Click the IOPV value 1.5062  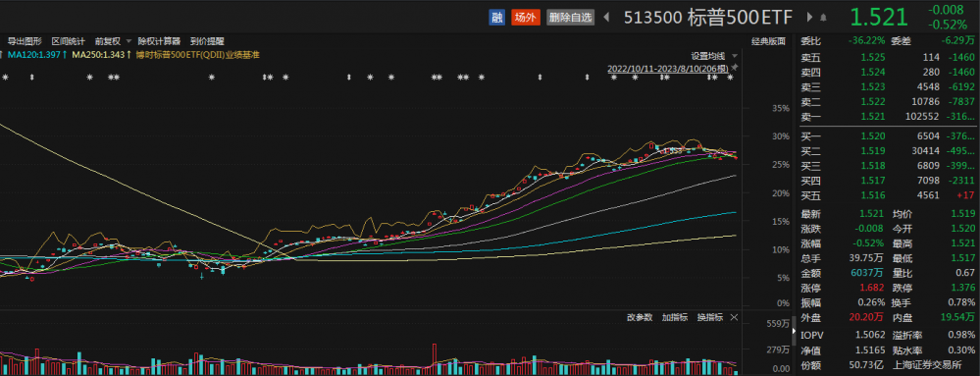tap(870, 335)
